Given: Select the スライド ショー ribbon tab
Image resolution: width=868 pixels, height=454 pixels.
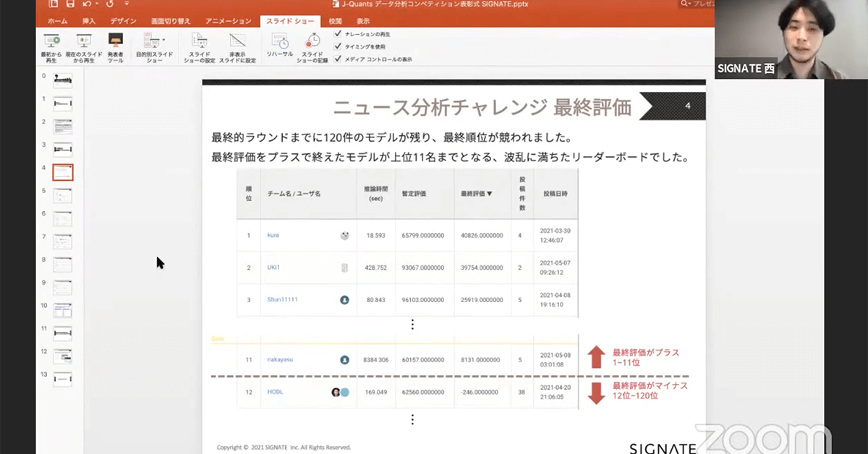Looking at the screenshot, I should pos(289,21).
